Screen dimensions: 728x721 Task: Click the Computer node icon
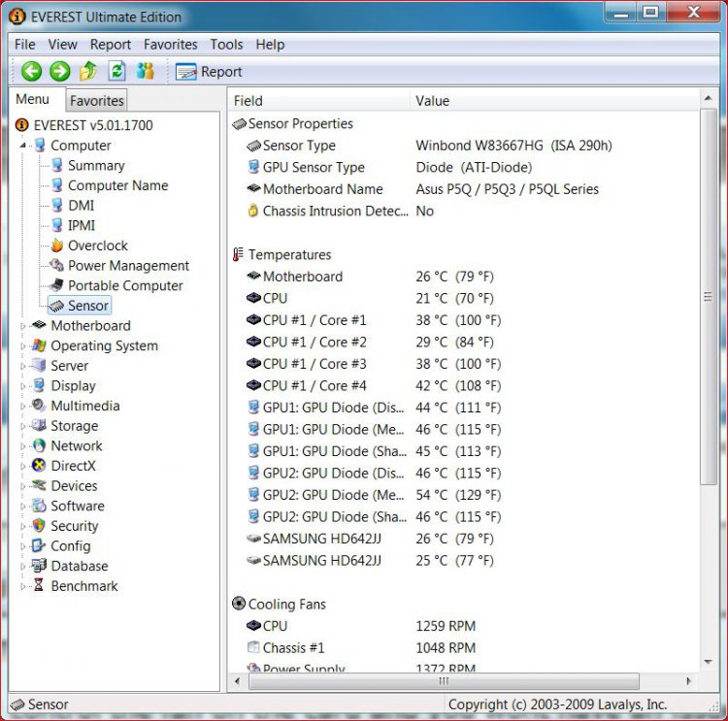[40, 145]
